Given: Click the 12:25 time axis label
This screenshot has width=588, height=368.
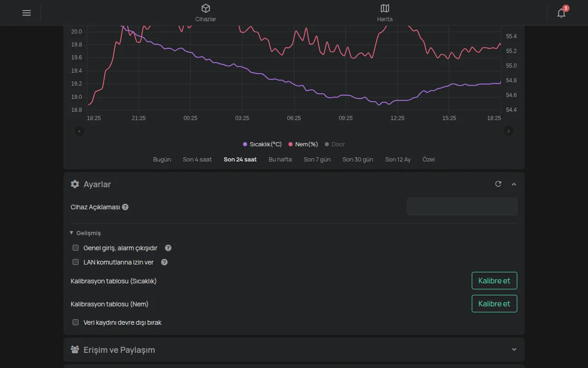Looking at the screenshot, I should [397, 118].
